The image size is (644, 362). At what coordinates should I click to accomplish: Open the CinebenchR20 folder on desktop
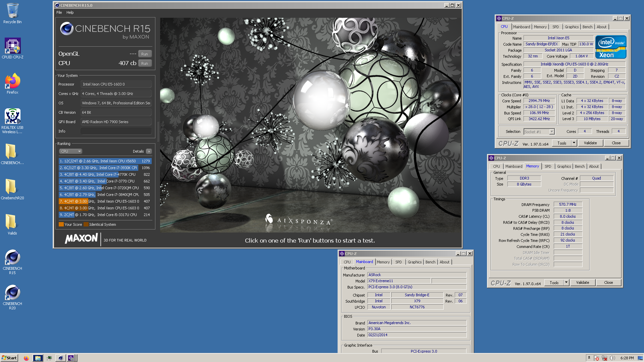click(x=12, y=189)
